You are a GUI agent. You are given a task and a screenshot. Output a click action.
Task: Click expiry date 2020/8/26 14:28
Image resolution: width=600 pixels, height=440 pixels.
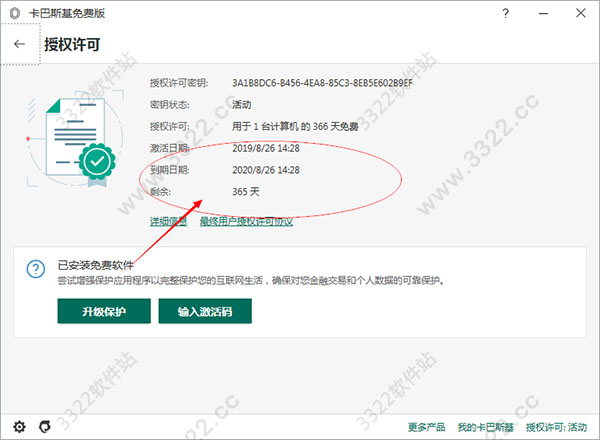coord(266,170)
